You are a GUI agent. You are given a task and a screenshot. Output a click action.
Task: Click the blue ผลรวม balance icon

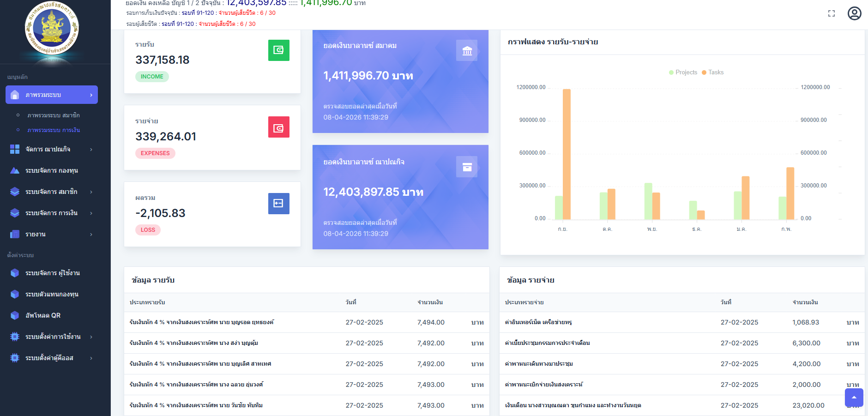pyautogui.click(x=278, y=204)
